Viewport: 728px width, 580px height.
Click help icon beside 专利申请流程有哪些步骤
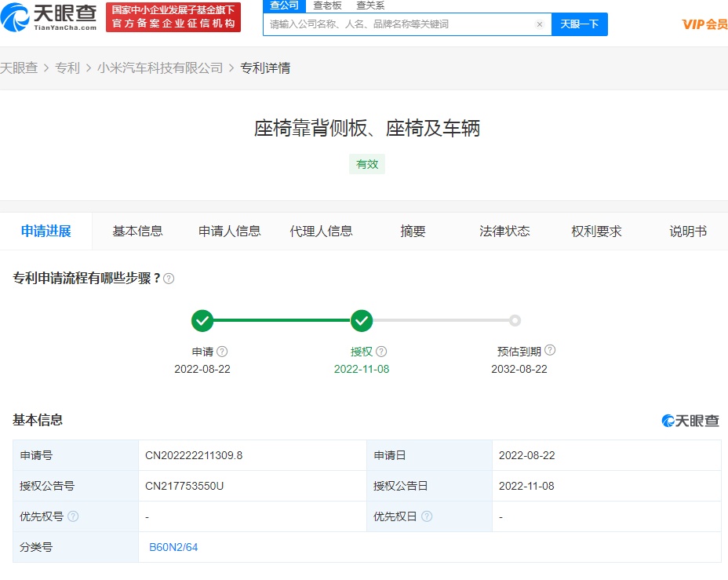(169, 279)
